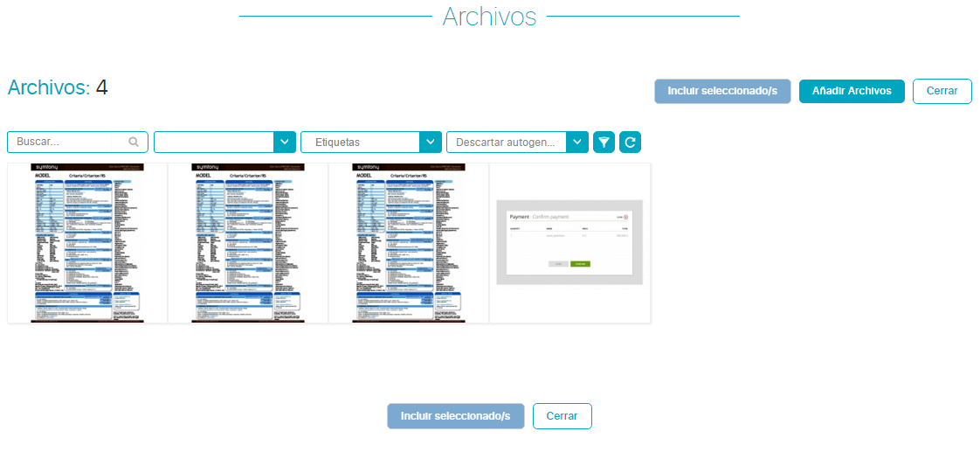Expand the Descartar autogen dropdown arrow

[x=577, y=142]
